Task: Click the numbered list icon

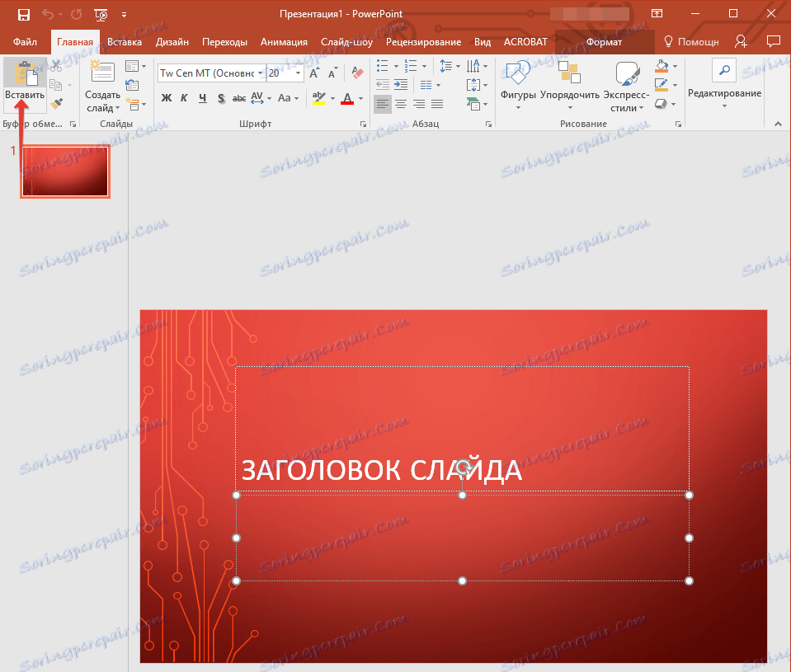Action: click(x=411, y=66)
